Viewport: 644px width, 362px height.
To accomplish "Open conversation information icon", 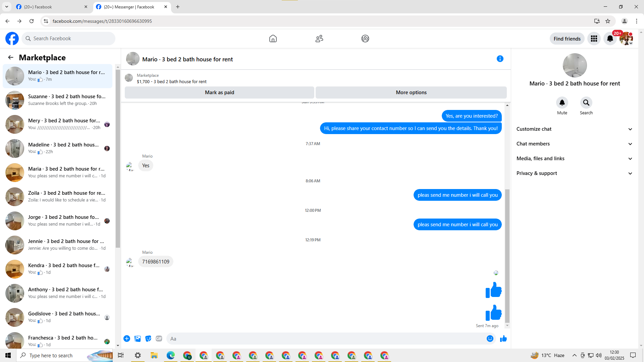I will (500, 59).
